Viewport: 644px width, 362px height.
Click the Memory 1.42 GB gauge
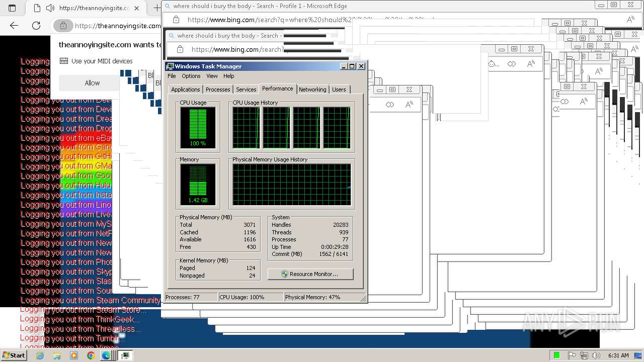[x=198, y=185]
